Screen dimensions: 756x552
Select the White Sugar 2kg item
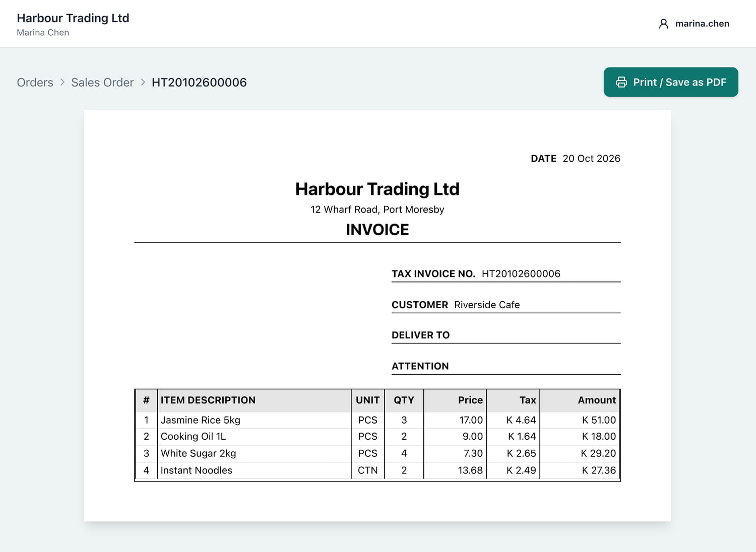coord(198,453)
